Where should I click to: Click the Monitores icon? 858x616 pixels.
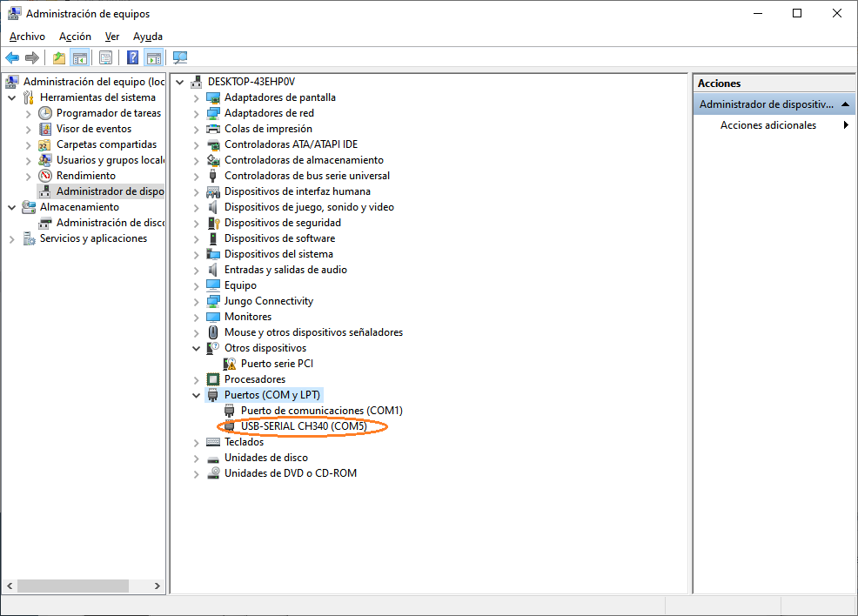click(213, 317)
